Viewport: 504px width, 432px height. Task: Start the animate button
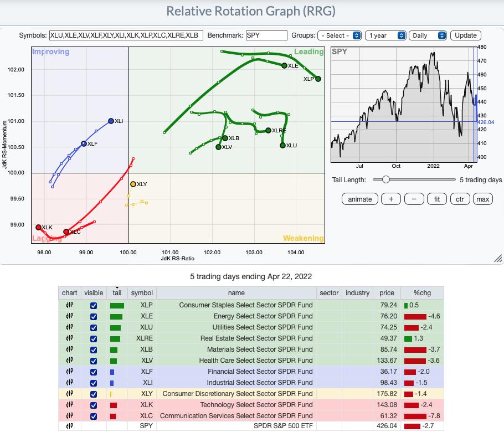(x=359, y=199)
